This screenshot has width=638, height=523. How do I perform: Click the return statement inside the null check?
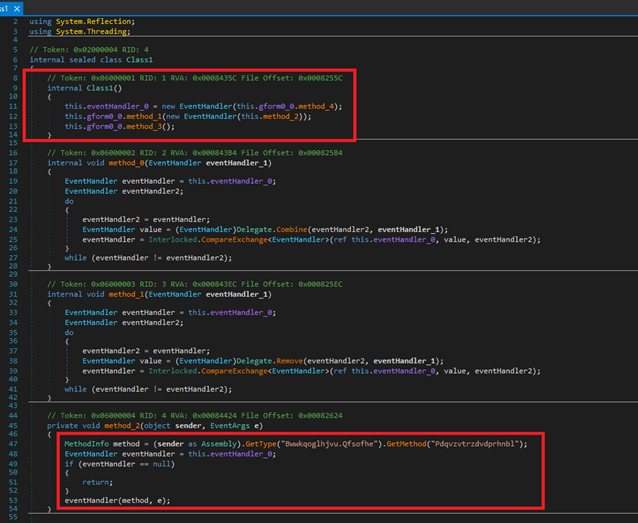[97, 482]
